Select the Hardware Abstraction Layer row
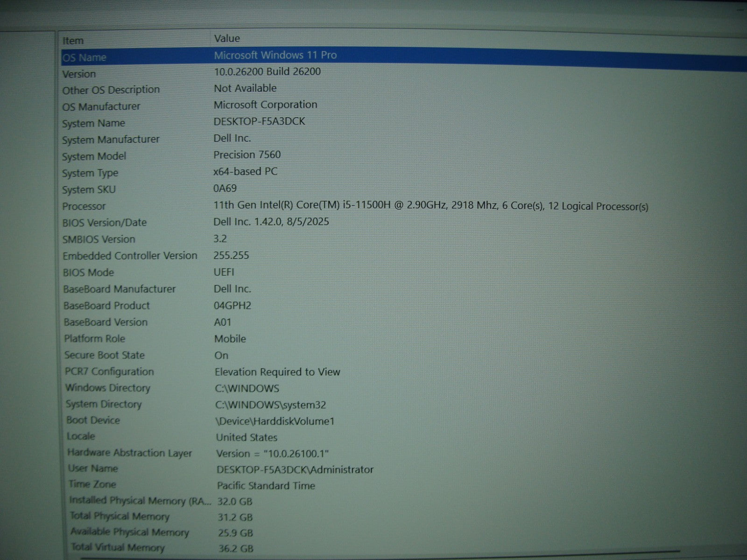 click(x=130, y=453)
